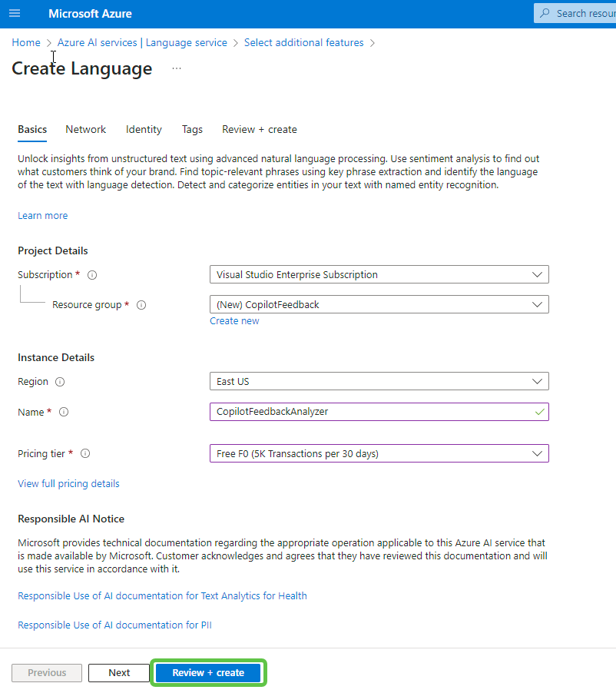Click the Subscription info icon
The image size is (616, 693).
(92, 275)
